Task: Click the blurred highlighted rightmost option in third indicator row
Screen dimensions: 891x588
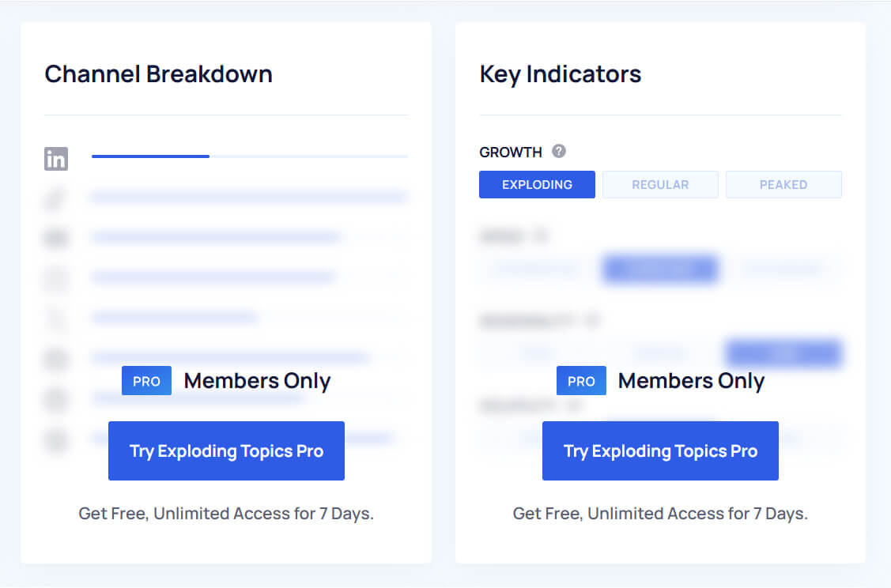Action: coord(783,353)
